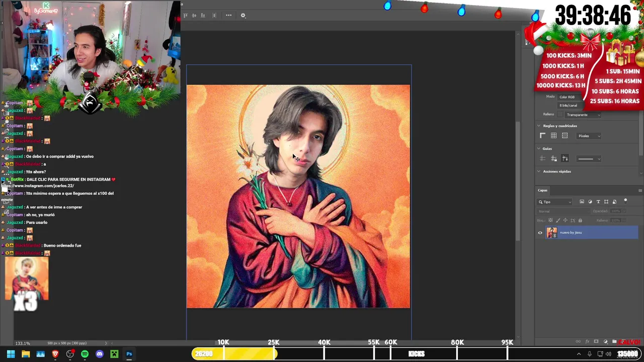Screen dimensions: 644x362
Task: Click the show guides icon under Guías
Action: 542,158
